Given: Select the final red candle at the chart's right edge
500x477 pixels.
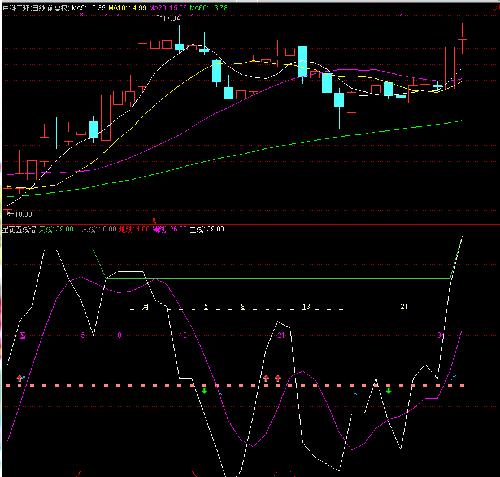Looking at the screenshot, I should [462, 38].
